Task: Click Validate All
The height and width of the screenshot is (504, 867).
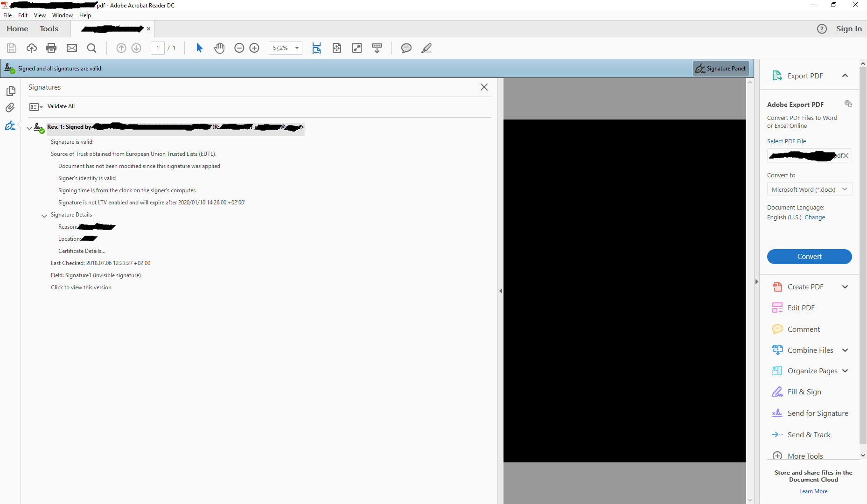Action: point(61,106)
